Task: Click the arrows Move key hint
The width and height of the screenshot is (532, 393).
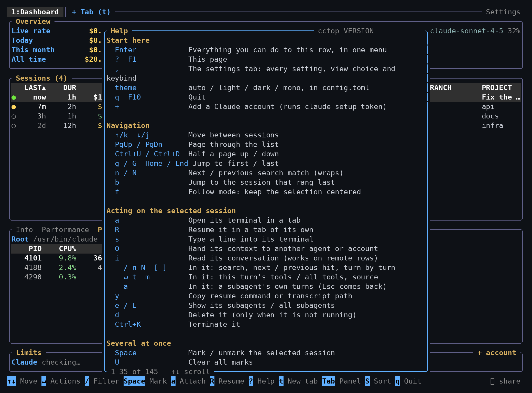Action: (22, 381)
